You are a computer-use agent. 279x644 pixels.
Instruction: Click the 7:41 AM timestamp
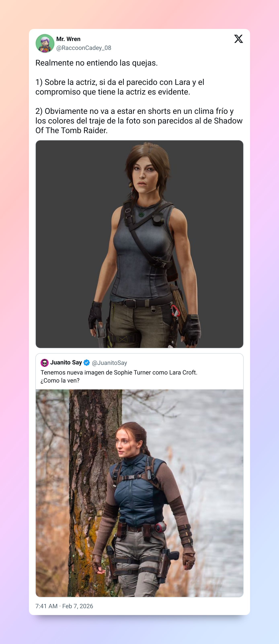[46, 606]
